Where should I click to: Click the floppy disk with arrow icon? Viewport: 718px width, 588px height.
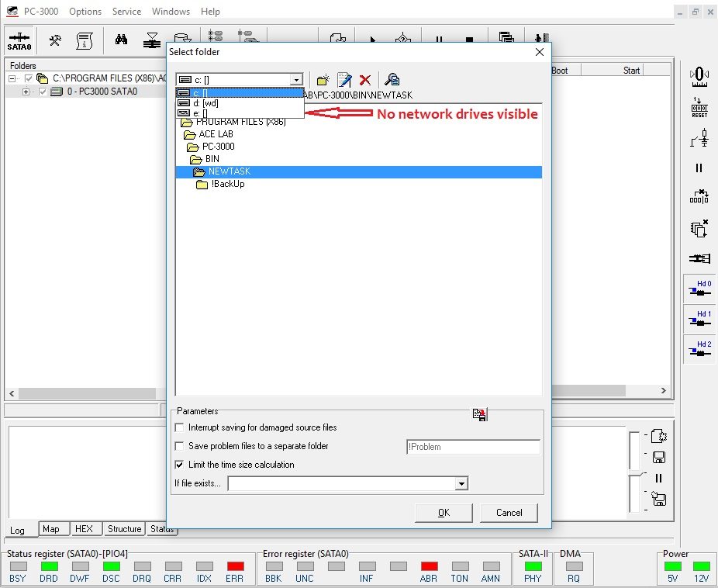pos(659,499)
